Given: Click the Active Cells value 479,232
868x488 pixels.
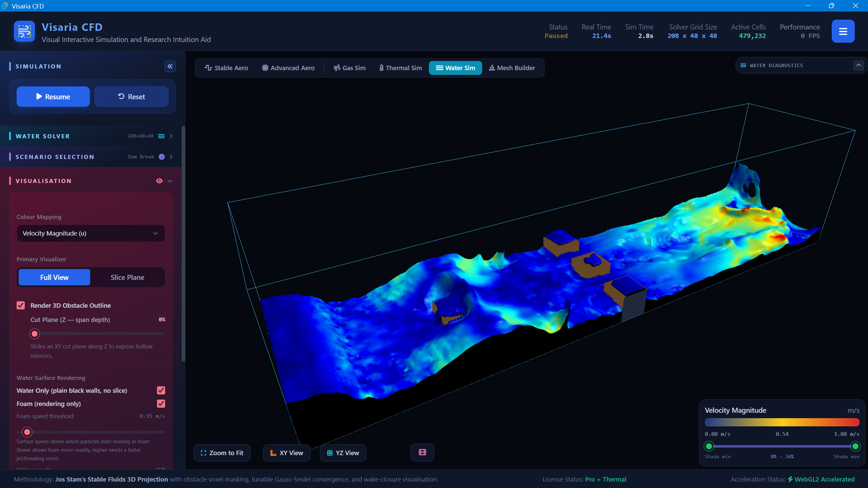Looking at the screenshot, I should coord(752,36).
